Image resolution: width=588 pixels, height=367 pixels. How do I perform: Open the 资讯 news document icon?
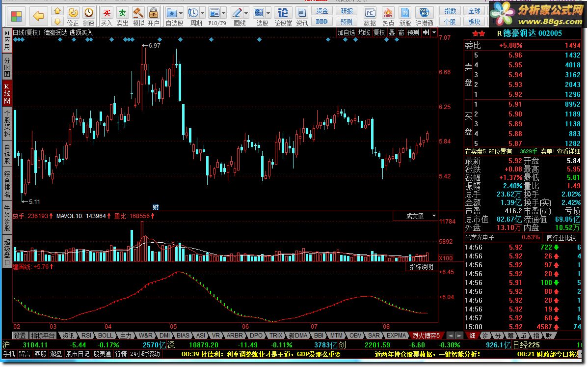(x=301, y=17)
